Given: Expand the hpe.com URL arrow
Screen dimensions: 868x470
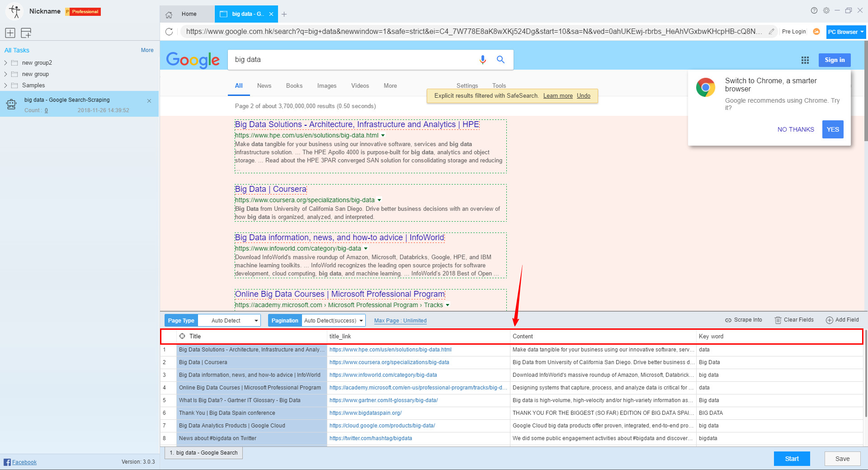Looking at the screenshot, I should click(383, 135).
